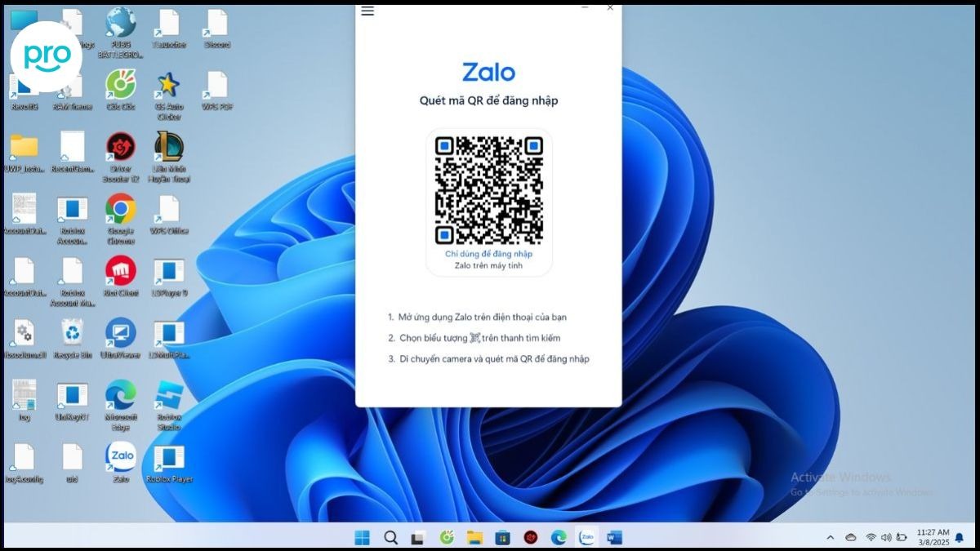
Task: Open the volume tray icon
Action: tap(886, 538)
